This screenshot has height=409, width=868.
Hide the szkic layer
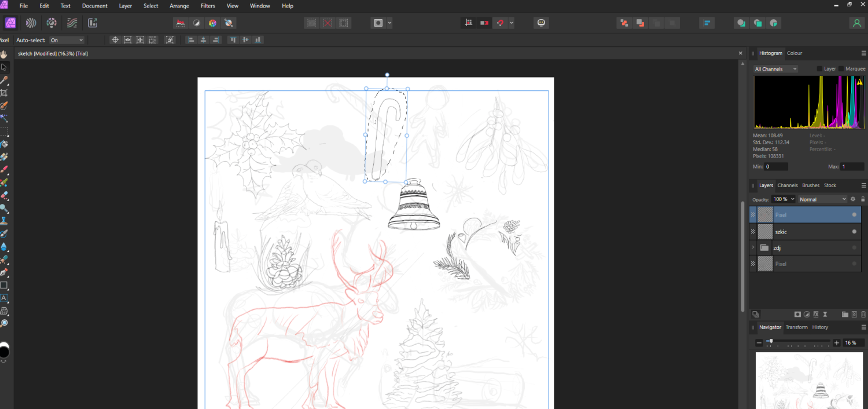854,232
